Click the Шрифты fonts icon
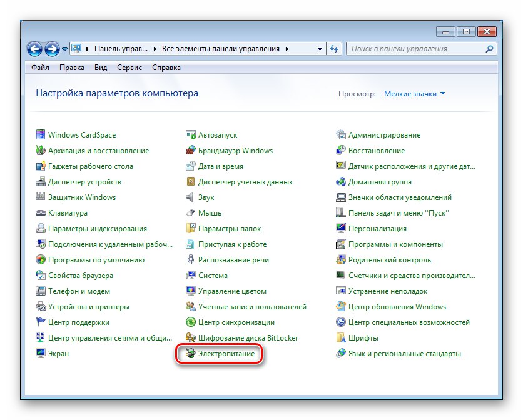The image size is (523, 420). (340, 337)
